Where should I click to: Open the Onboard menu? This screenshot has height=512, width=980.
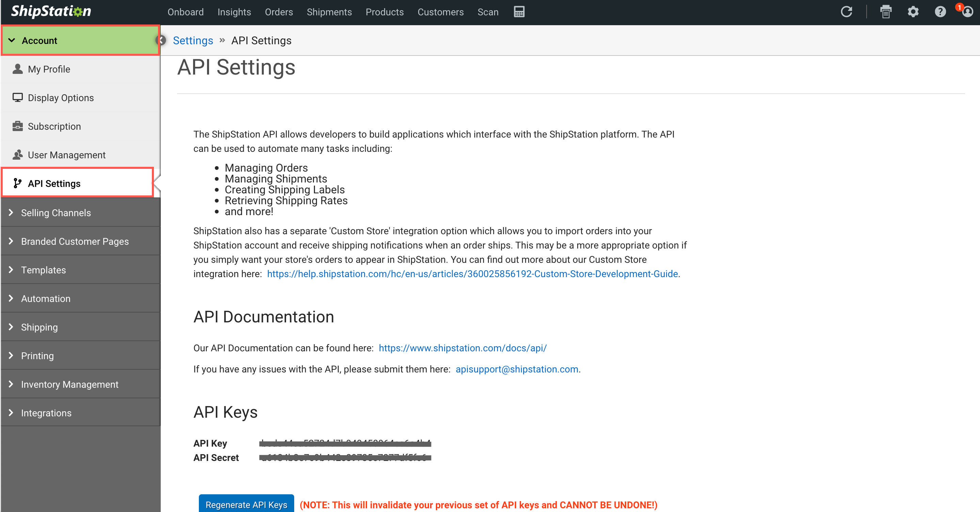186,12
